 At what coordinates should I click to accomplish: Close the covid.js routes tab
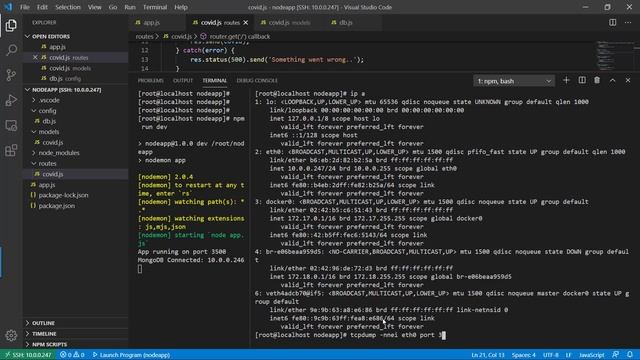coord(245,23)
